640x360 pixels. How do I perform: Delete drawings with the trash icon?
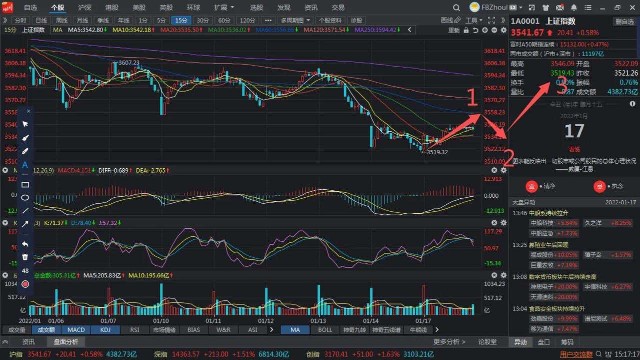tap(25, 257)
